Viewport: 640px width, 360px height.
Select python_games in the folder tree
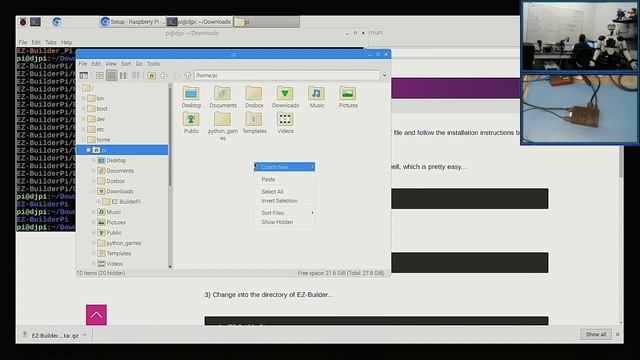(124, 243)
